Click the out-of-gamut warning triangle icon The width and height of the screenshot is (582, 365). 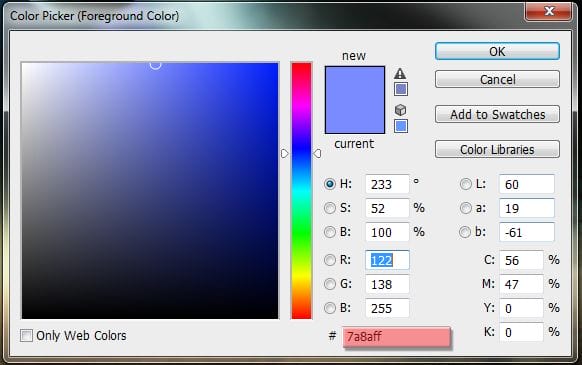400,74
